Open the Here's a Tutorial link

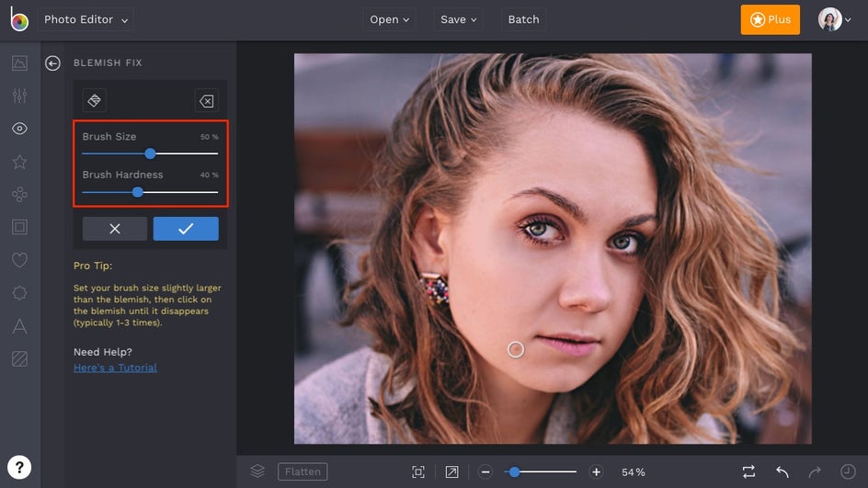point(115,368)
